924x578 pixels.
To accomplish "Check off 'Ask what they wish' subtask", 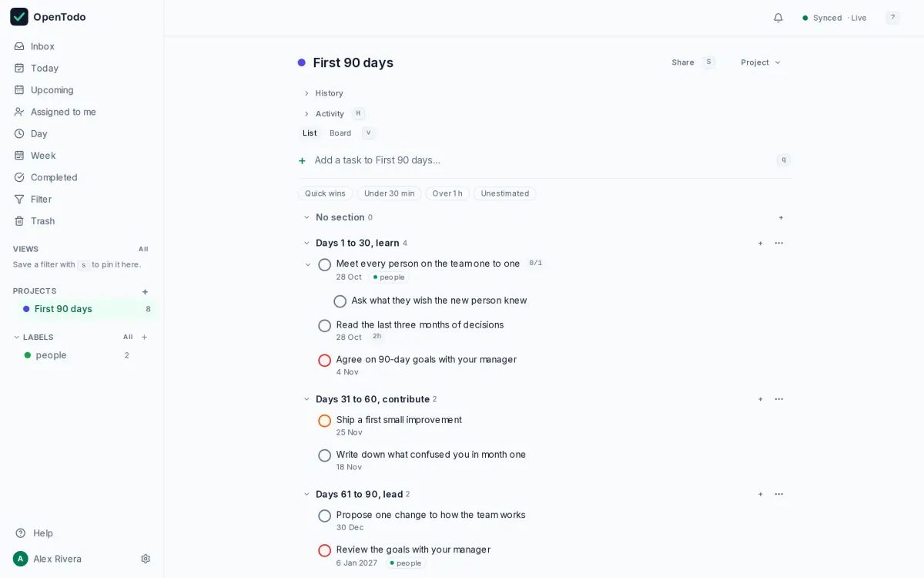I will tap(340, 301).
